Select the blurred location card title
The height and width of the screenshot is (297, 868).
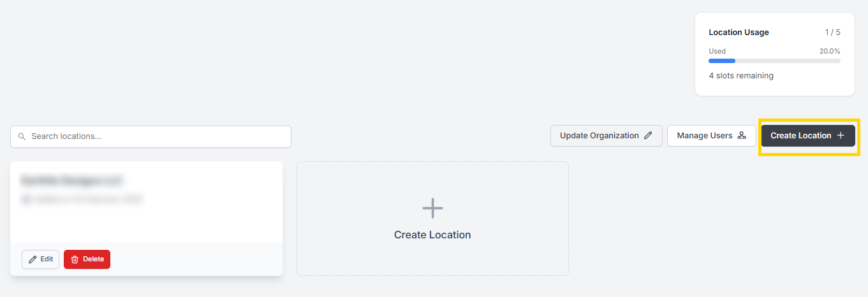[x=71, y=180]
